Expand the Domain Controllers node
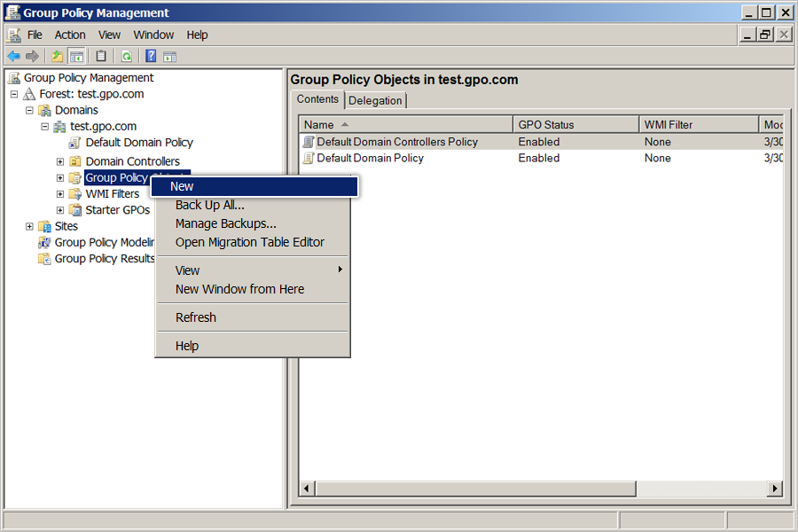Screen dimensions: 798x532 click(x=60, y=161)
